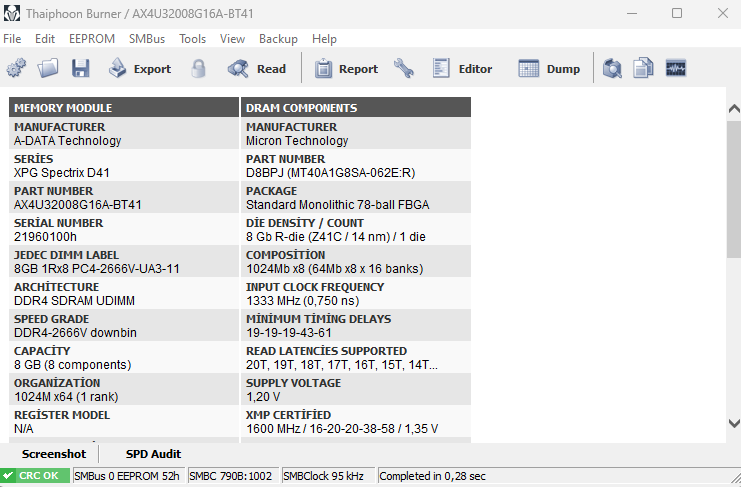Open the EEPROM menu
This screenshot has width=741, height=487.
pos(92,39)
